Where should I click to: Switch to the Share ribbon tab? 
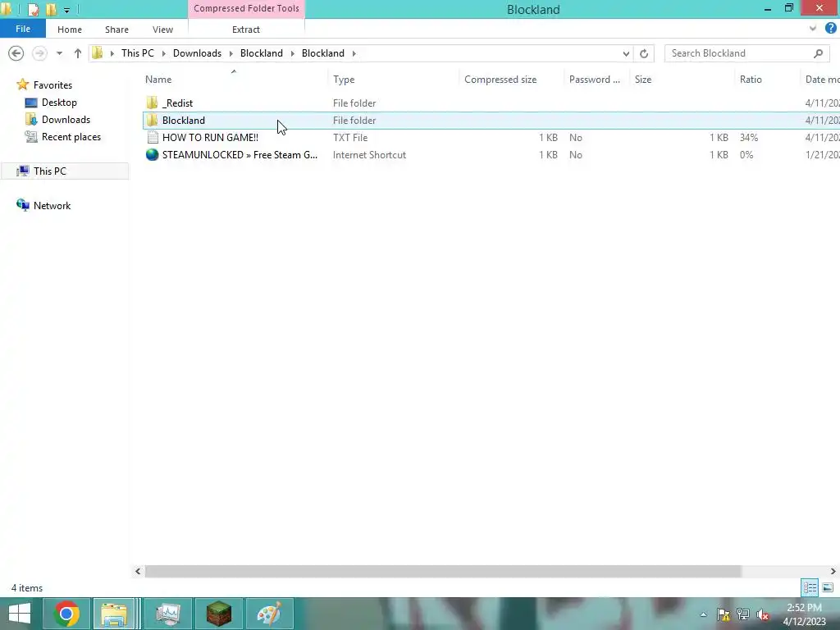116,30
